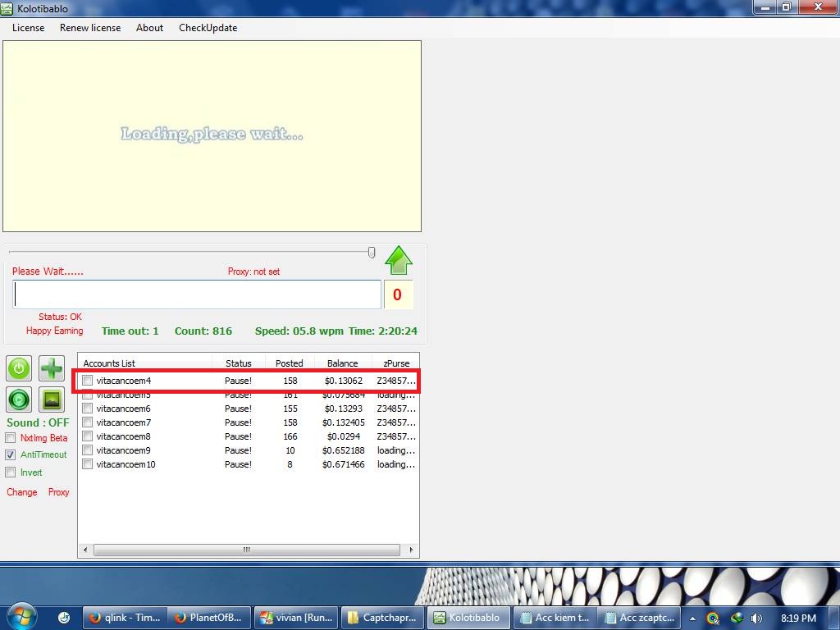Click the red 0 counter box
This screenshot has width=840, height=630.
click(x=398, y=294)
